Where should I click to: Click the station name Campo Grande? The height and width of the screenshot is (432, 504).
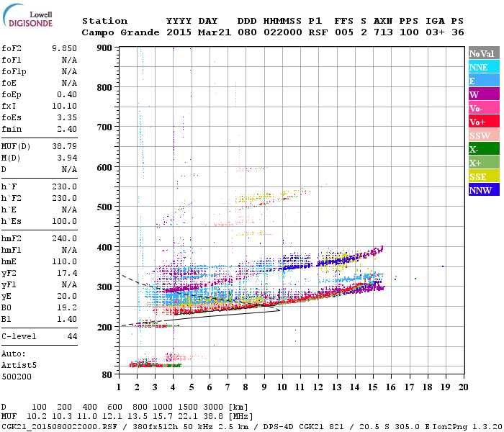(120, 32)
